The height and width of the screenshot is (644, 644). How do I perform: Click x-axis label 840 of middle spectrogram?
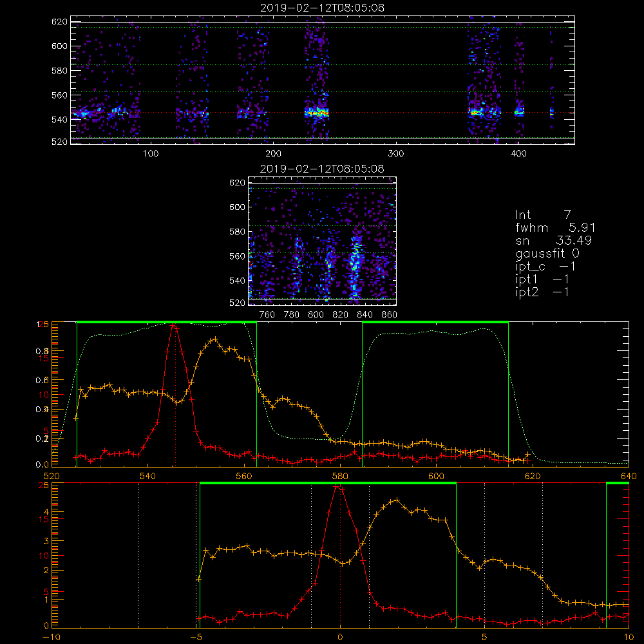pos(365,315)
